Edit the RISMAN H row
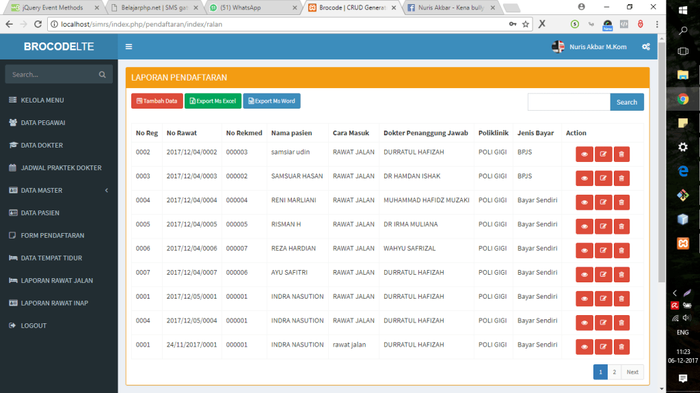Image resolution: width=700 pixels, height=393 pixels. pos(603,226)
